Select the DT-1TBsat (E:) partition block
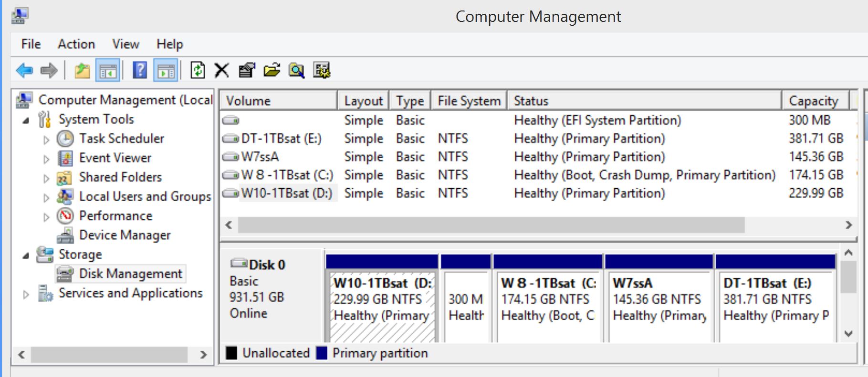 (x=775, y=298)
